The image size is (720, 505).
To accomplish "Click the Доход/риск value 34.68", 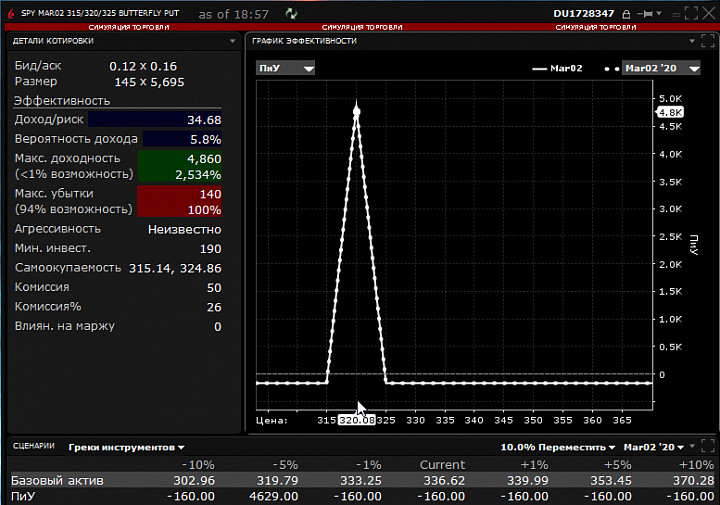I will pos(204,120).
